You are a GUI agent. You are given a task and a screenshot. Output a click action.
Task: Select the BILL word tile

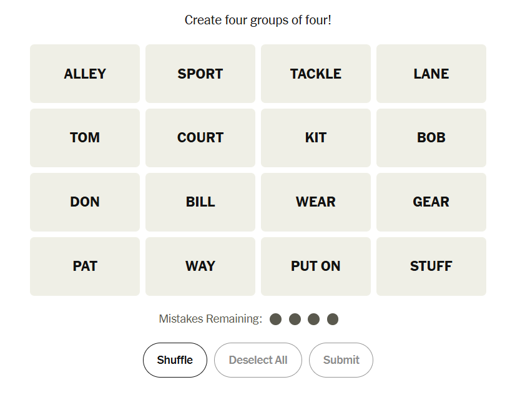(x=200, y=202)
